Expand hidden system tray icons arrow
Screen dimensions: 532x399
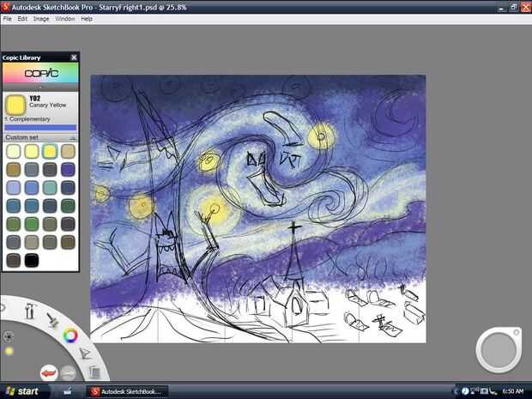click(456, 391)
